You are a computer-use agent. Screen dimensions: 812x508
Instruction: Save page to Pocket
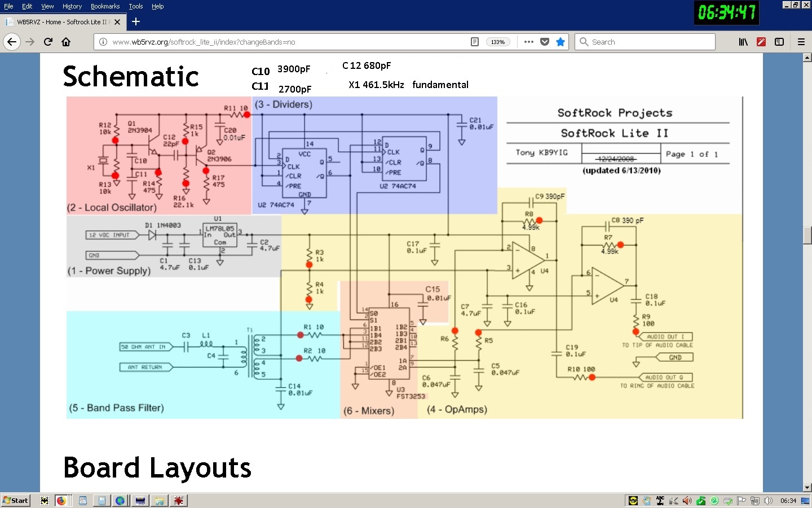coord(545,42)
